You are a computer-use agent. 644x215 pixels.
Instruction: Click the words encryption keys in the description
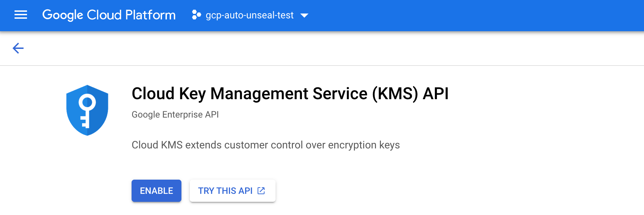click(364, 145)
